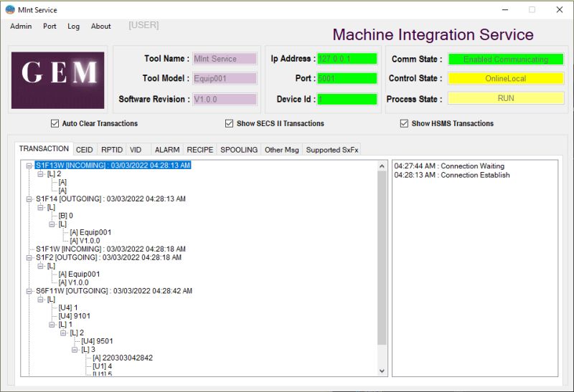Click the Process State RUN indicator
Image resolution: width=574 pixels, height=392 pixels.
click(x=506, y=98)
